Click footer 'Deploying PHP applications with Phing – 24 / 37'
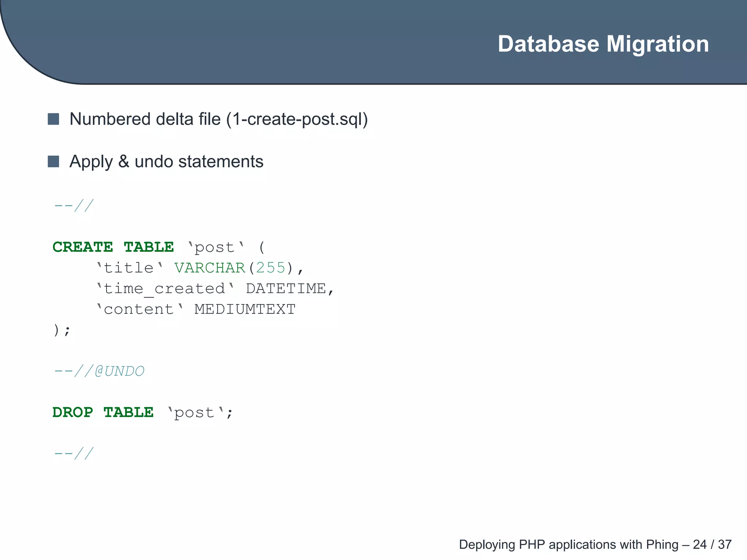Image resolution: width=747 pixels, height=560 pixels. click(595, 544)
